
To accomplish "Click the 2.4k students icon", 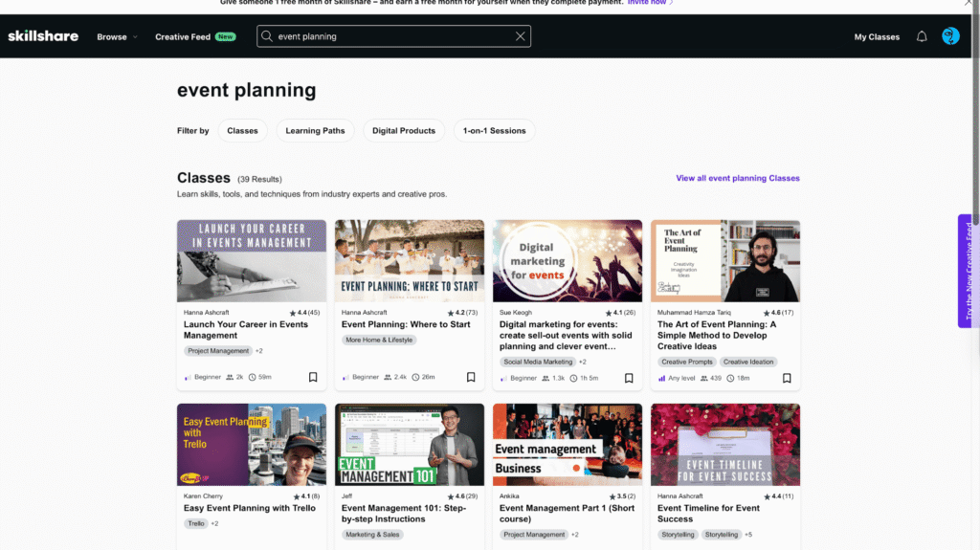I will pos(388,377).
